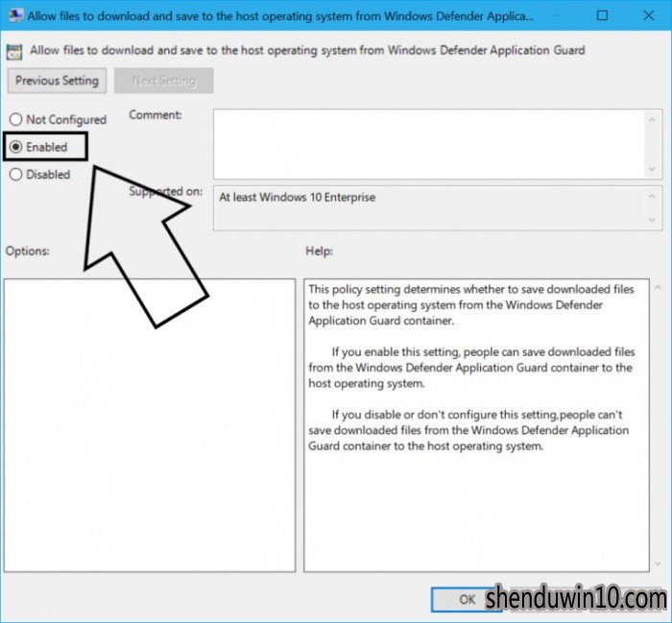
Task: Click Supported on scroll up arrow
Action: point(652,196)
